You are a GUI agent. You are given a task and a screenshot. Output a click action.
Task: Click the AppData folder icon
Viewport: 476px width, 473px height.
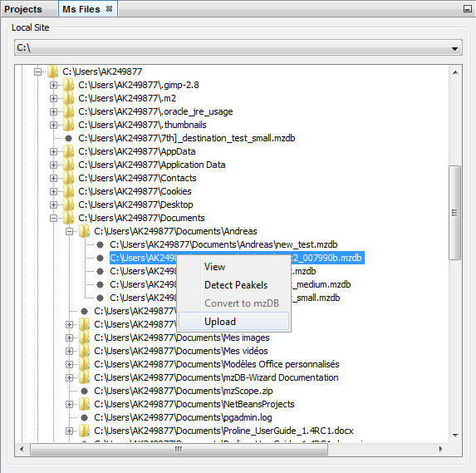[x=68, y=151]
